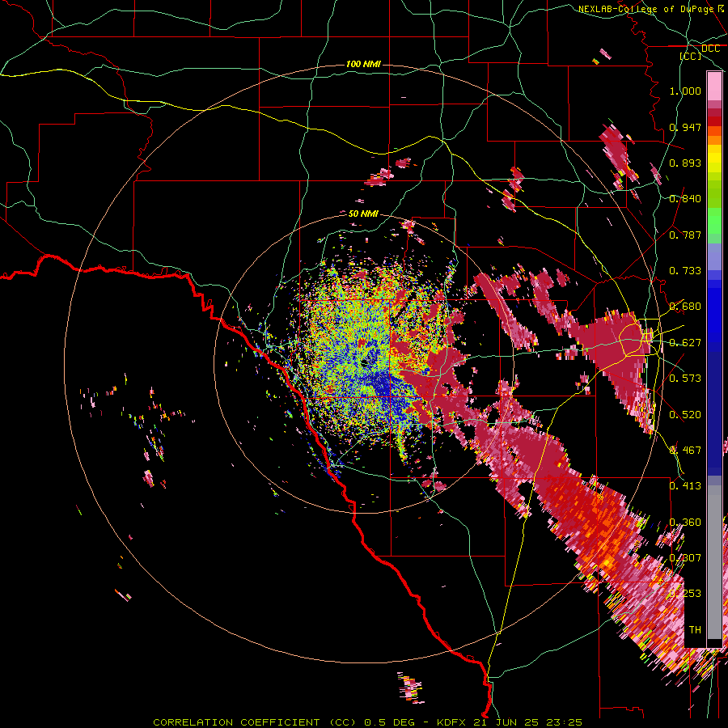Pick the light pink top segment of color bar
728x728 pixels.
(714, 86)
